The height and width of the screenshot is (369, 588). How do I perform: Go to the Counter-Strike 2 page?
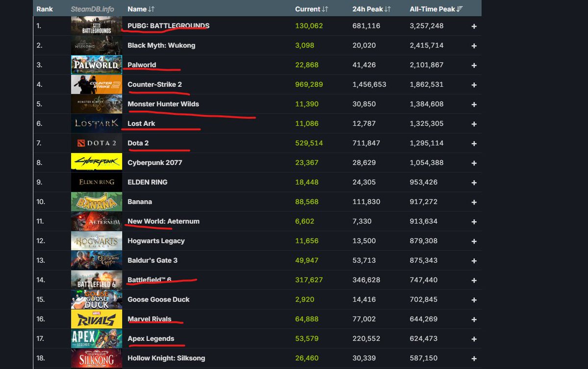pyautogui.click(x=154, y=84)
